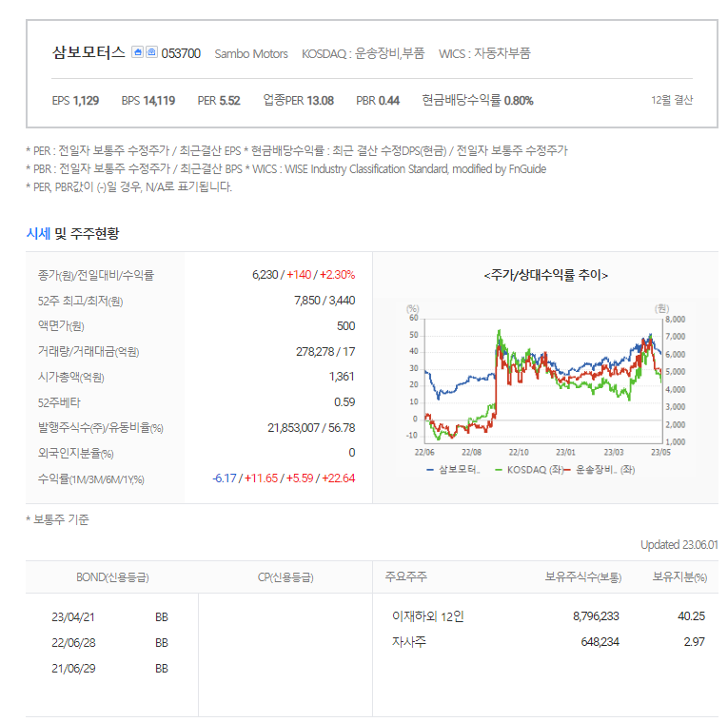The image size is (728, 722).
Task: Select the BPS 14,119 value
Action: pos(148,101)
